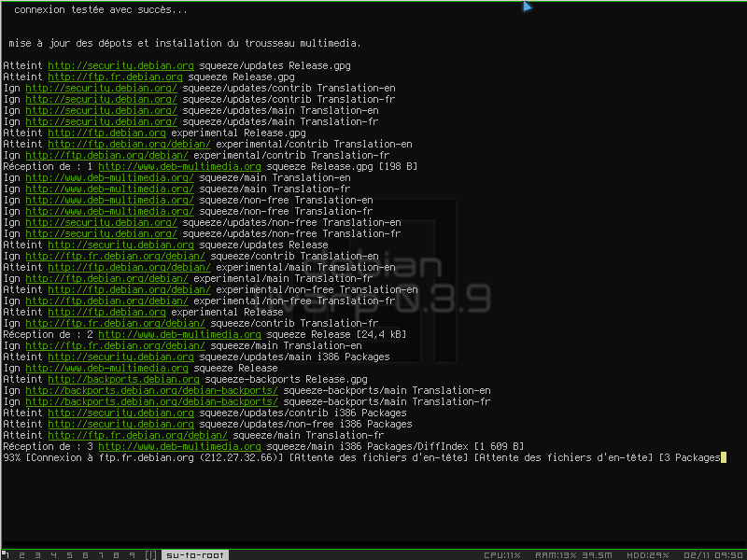This screenshot has height=560, width=747.
Task: Click the 93% apt progress text
Action: (x=11, y=457)
